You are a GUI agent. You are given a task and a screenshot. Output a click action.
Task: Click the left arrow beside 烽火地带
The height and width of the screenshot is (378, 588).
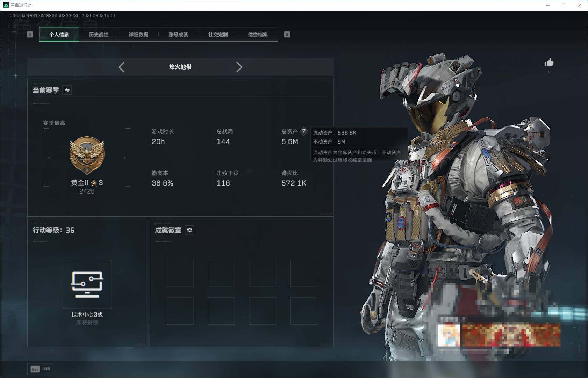[x=122, y=67]
